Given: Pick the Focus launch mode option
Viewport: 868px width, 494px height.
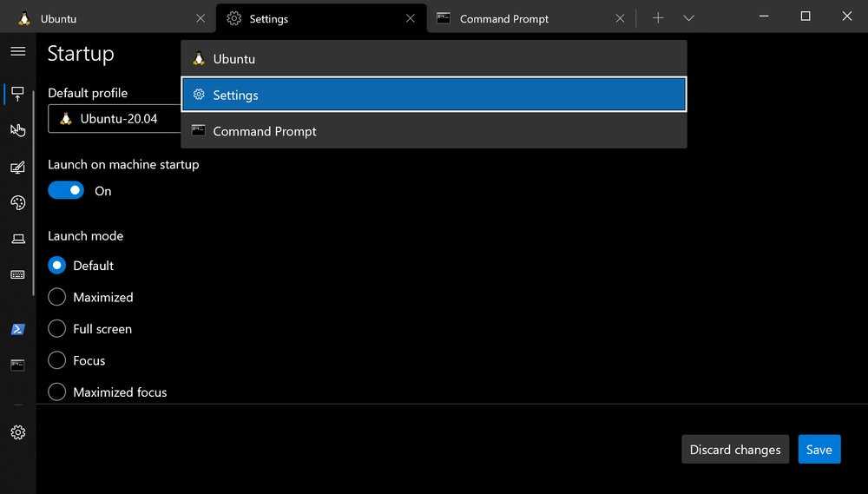Looking at the screenshot, I should coord(57,360).
